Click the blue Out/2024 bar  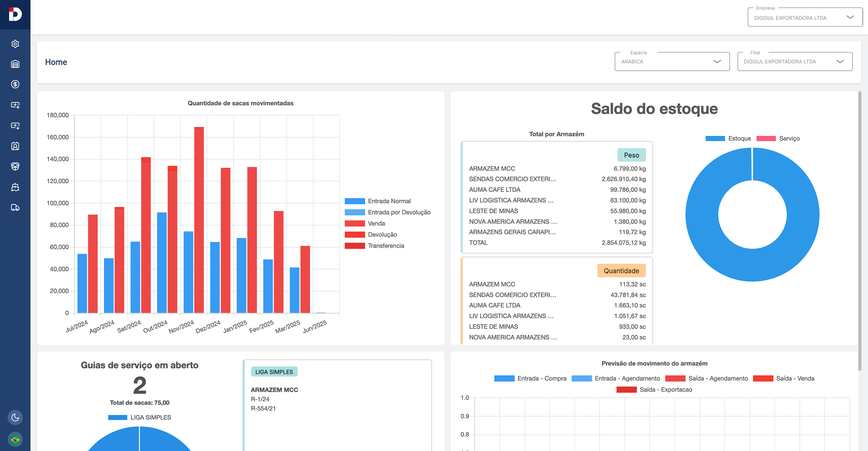coord(162,262)
